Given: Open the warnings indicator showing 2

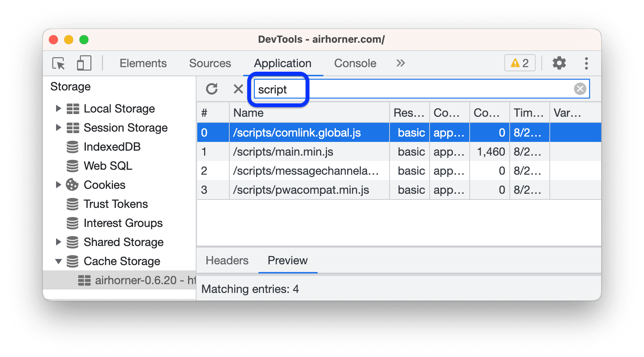Looking at the screenshot, I should click(x=519, y=63).
